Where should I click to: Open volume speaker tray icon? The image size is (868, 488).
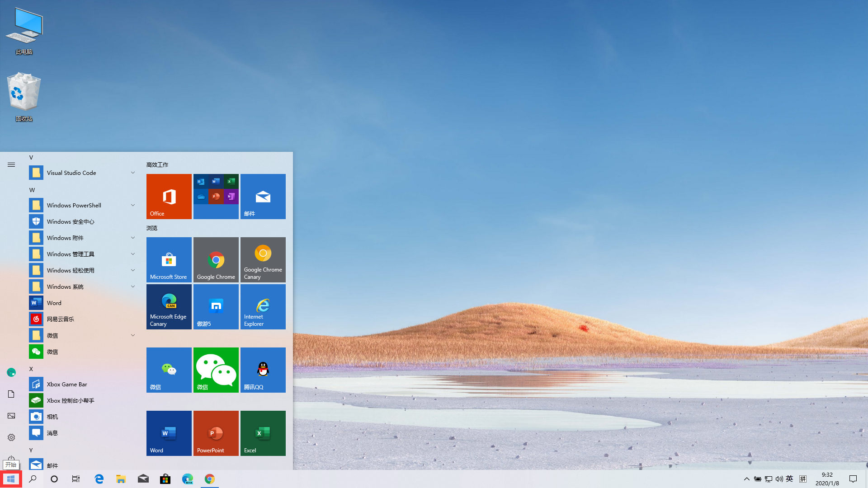[779, 479]
